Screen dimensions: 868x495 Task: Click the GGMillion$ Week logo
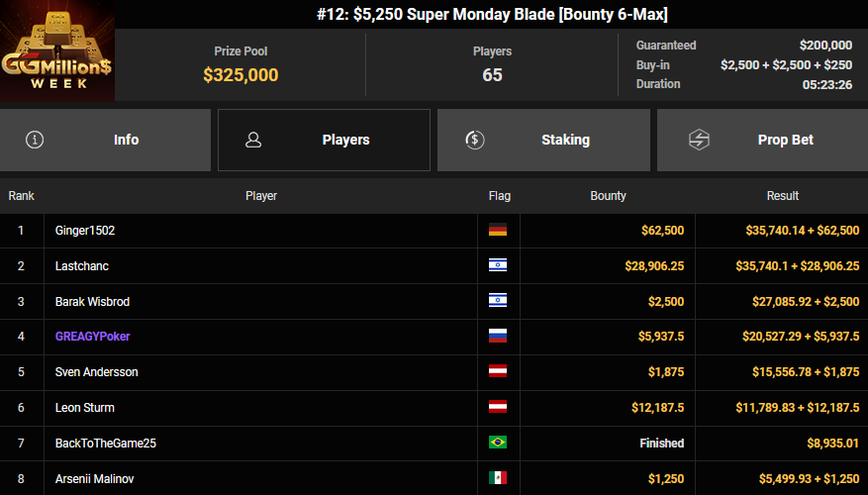point(57,51)
